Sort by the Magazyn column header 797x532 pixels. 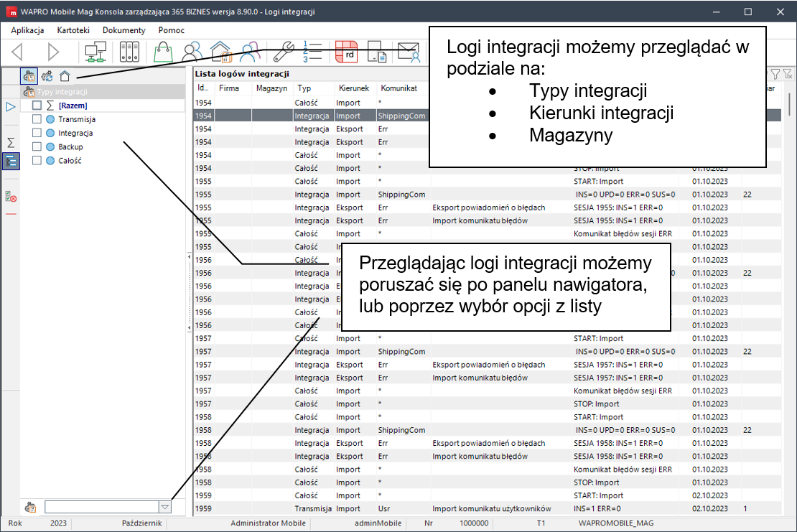pos(271,88)
